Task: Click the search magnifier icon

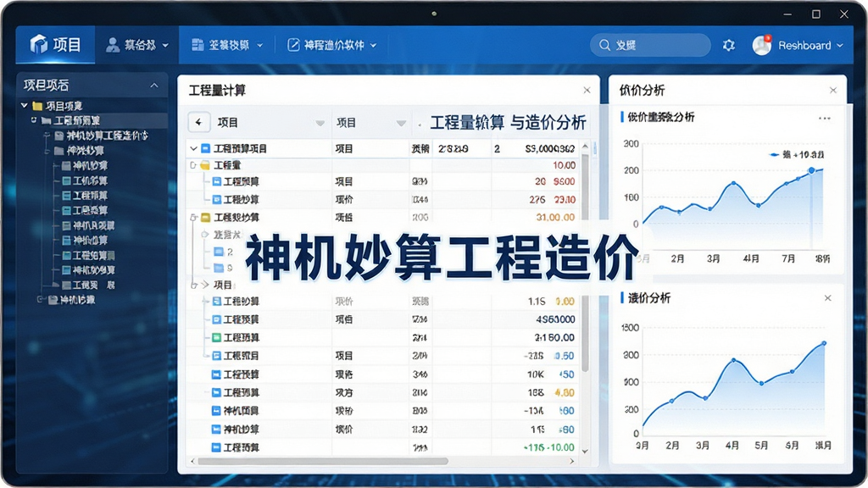Action: 604,46
